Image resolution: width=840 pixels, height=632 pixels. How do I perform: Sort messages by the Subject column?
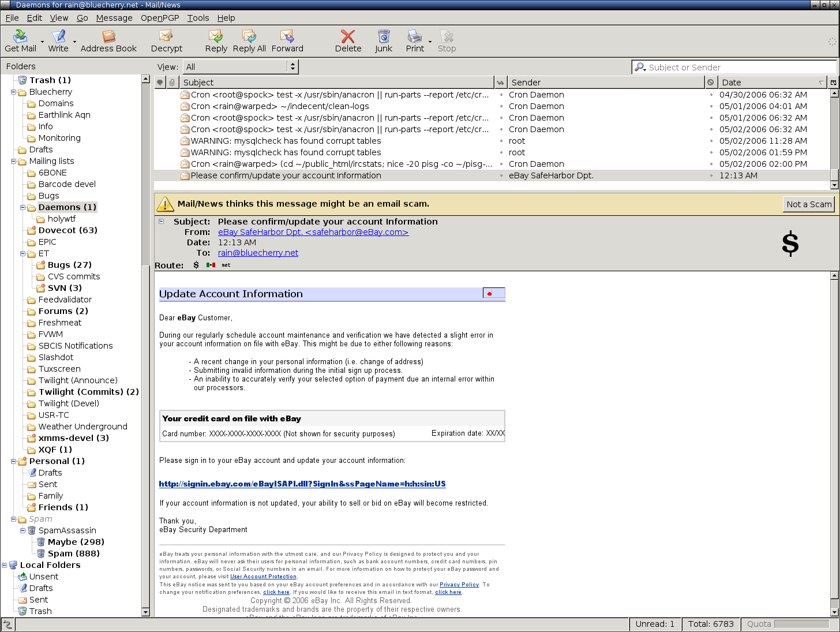[337, 83]
